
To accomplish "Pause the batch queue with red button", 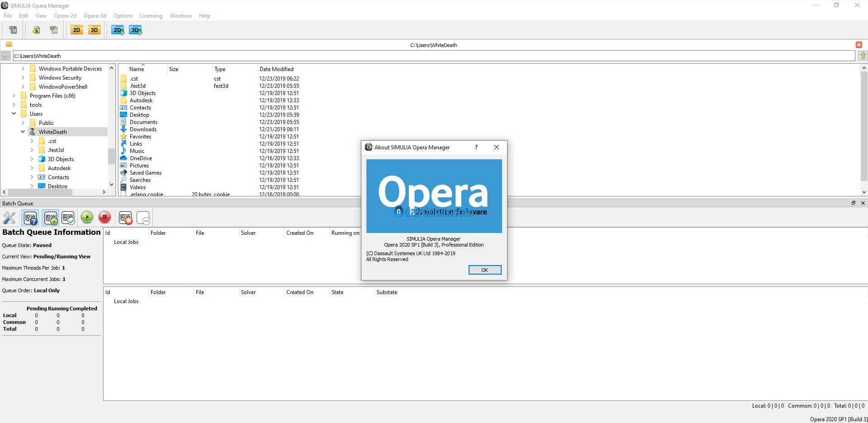I will pos(104,217).
